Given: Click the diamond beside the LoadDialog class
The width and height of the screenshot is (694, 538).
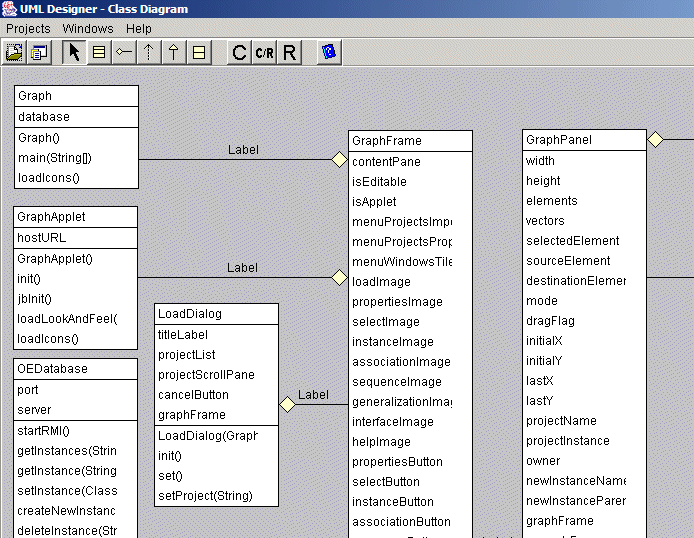Looking at the screenshot, I should tap(287, 404).
